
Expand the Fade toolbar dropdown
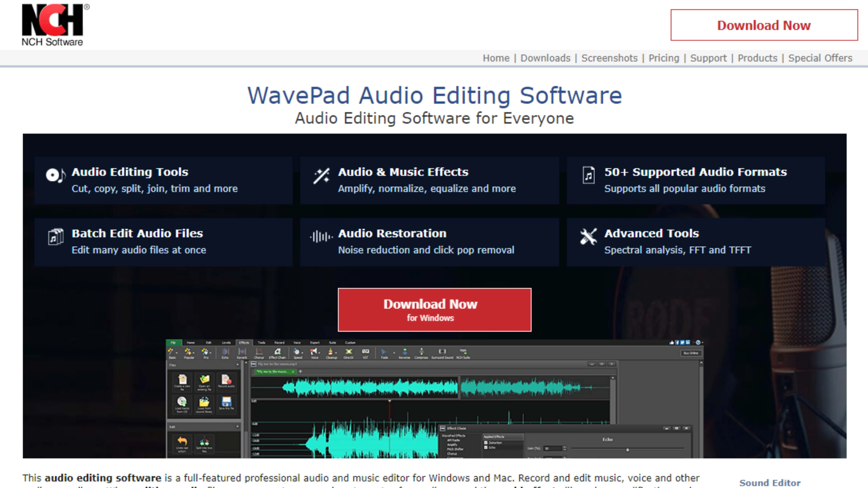394,353
